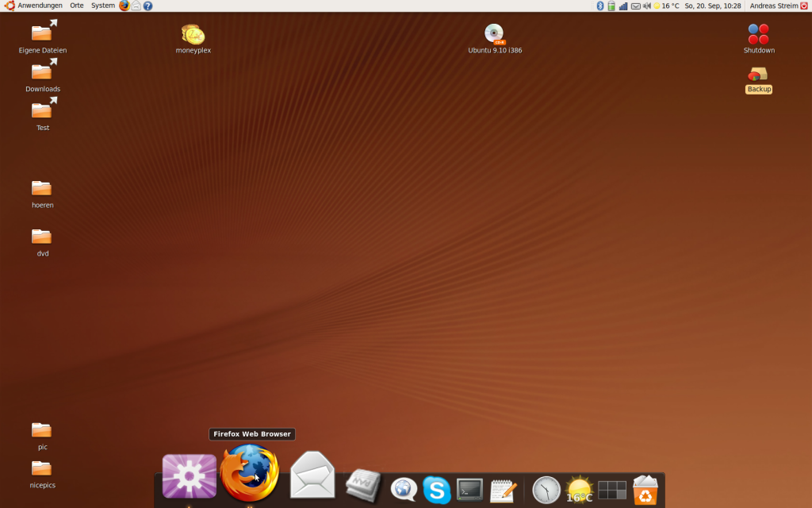Screen dimensions: 812x508
Task: Select the moneyplex desktop icon
Action: point(193,35)
